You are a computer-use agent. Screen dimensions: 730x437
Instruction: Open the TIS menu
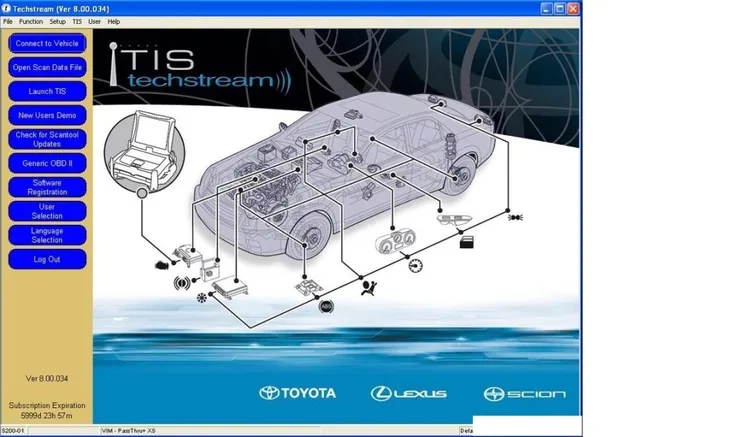coord(77,21)
